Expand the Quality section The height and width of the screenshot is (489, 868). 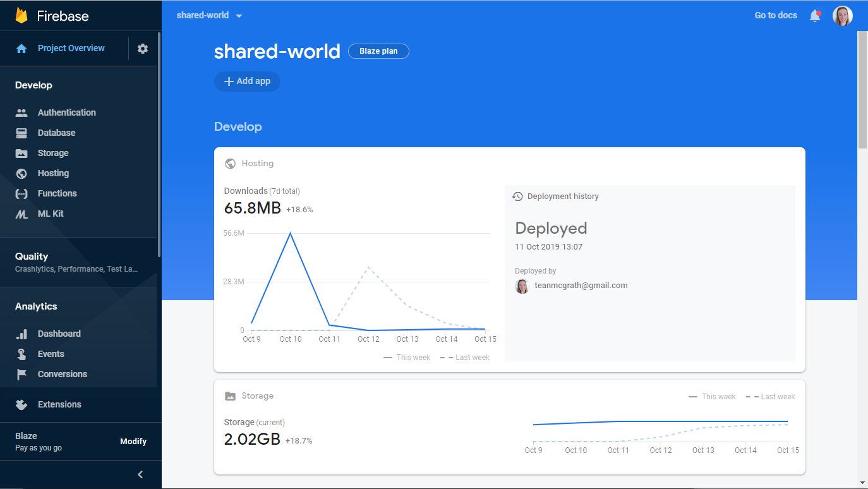click(78, 262)
